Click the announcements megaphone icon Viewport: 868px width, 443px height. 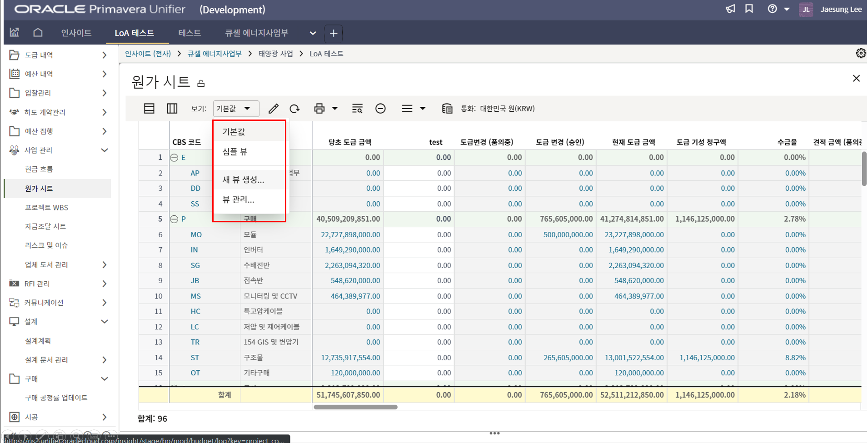tap(730, 9)
